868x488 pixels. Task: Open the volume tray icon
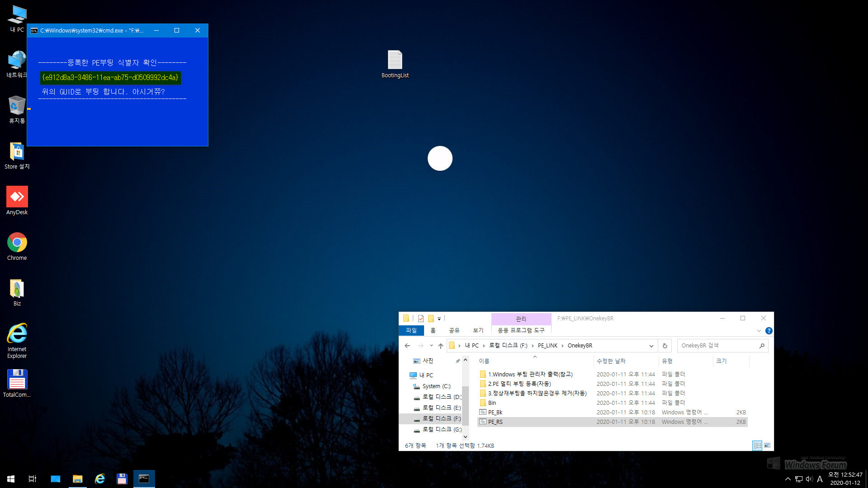click(809, 479)
